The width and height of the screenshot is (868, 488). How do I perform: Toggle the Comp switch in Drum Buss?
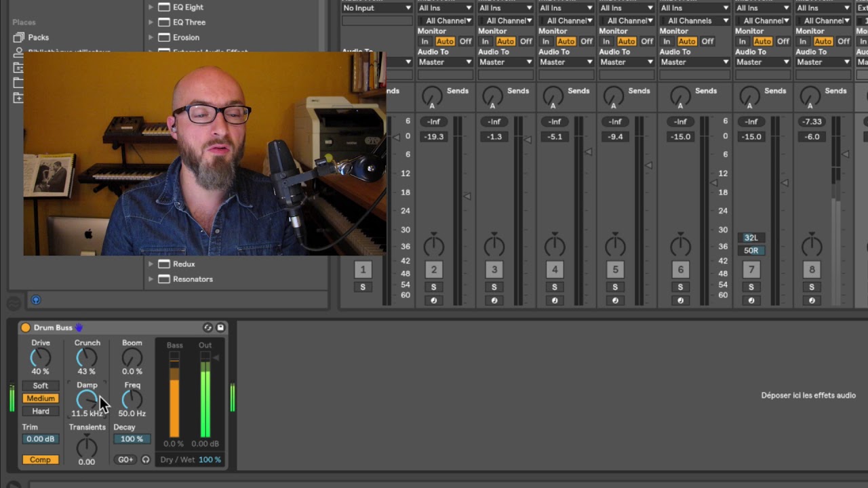40,460
